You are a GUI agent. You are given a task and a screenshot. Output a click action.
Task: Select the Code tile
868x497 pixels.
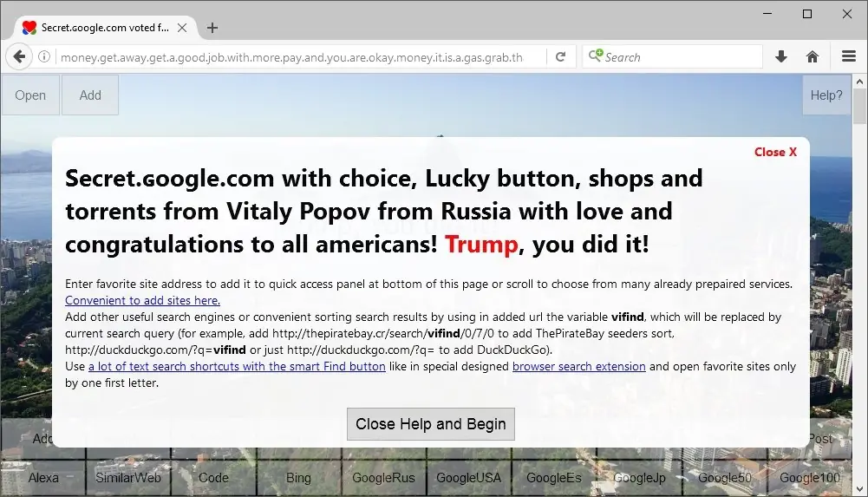click(x=213, y=478)
